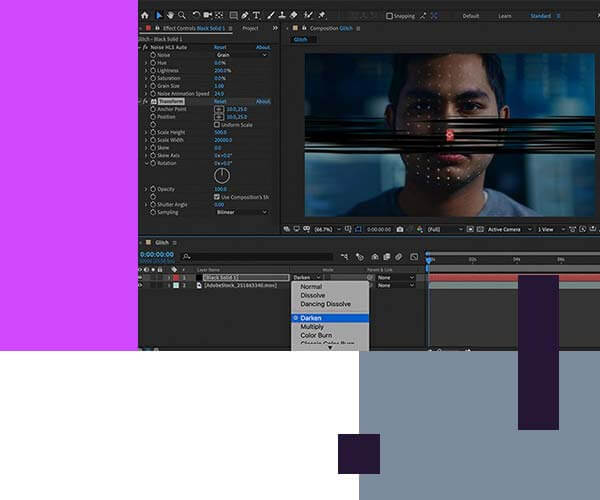Reset the Transform effect
600x500 pixels.
click(x=220, y=101)
